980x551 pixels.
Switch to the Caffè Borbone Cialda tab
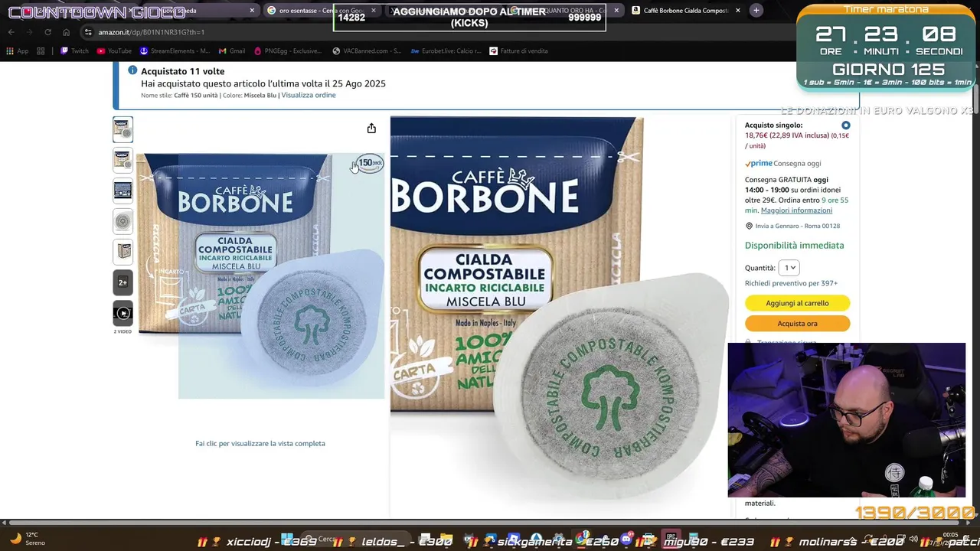coord(685,11)
